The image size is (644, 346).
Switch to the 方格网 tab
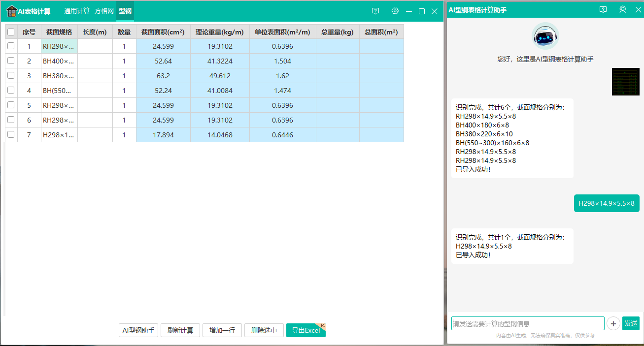(x=104, y=11)
